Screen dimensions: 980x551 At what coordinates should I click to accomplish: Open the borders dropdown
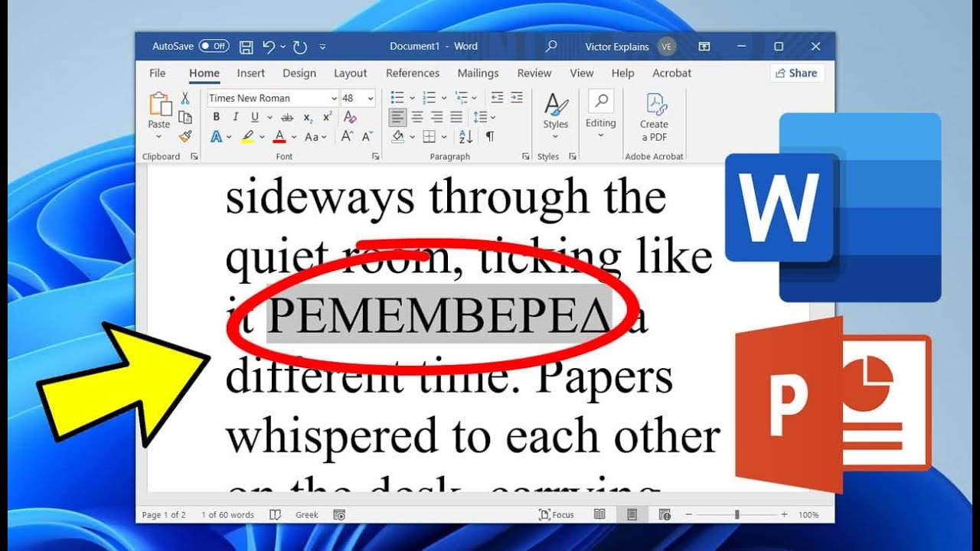point(445,137)
